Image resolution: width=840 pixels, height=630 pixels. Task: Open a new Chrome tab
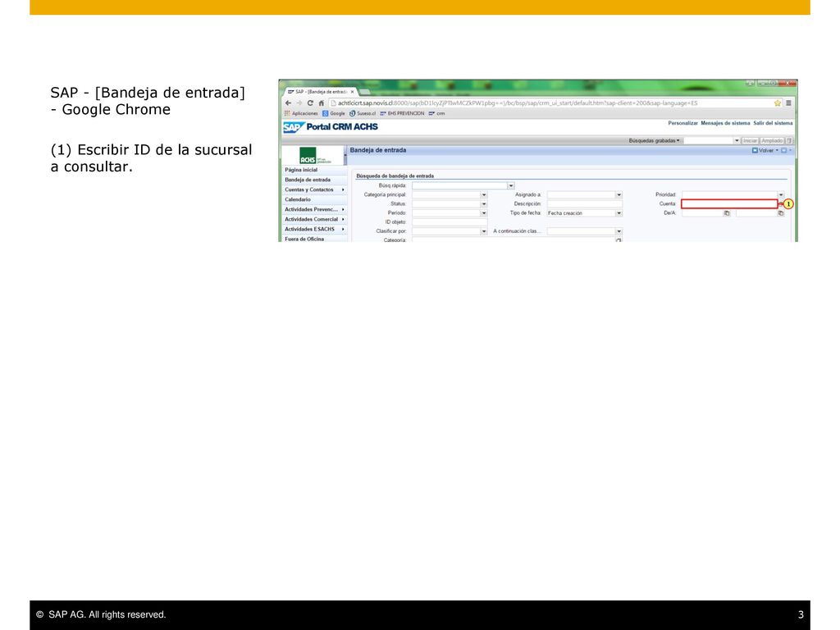pyautogui.click(x=365, y=92)
